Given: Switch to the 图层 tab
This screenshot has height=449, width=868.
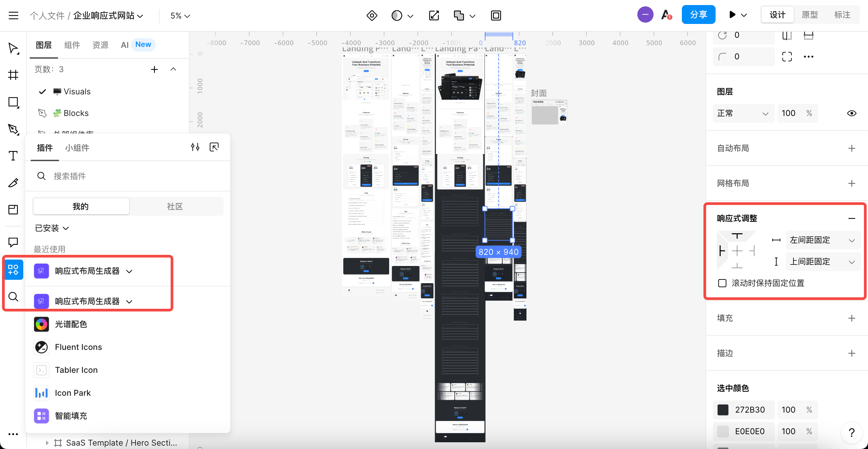Looking at the screenshot, I should [x=44, y=45].
